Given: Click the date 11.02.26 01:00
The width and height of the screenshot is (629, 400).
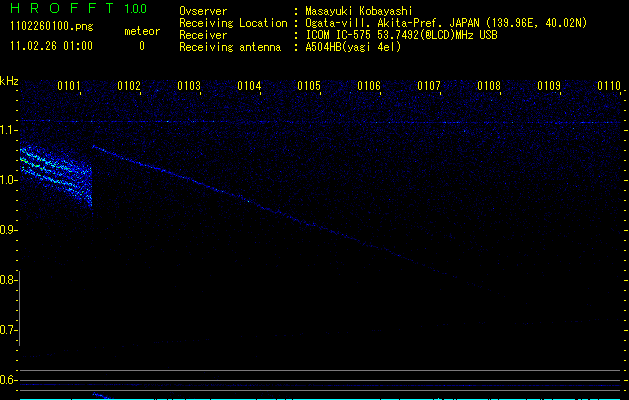Looking at the screenshot, I should point(52,46).
